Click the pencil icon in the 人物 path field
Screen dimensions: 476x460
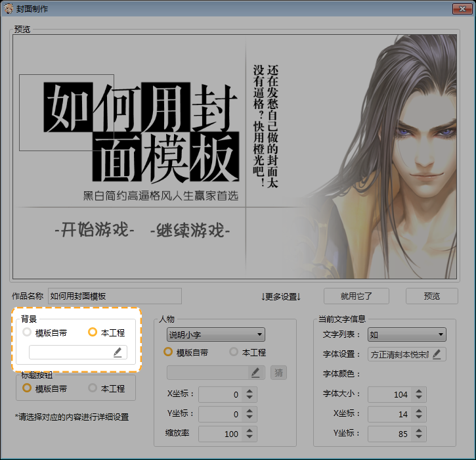255,373
